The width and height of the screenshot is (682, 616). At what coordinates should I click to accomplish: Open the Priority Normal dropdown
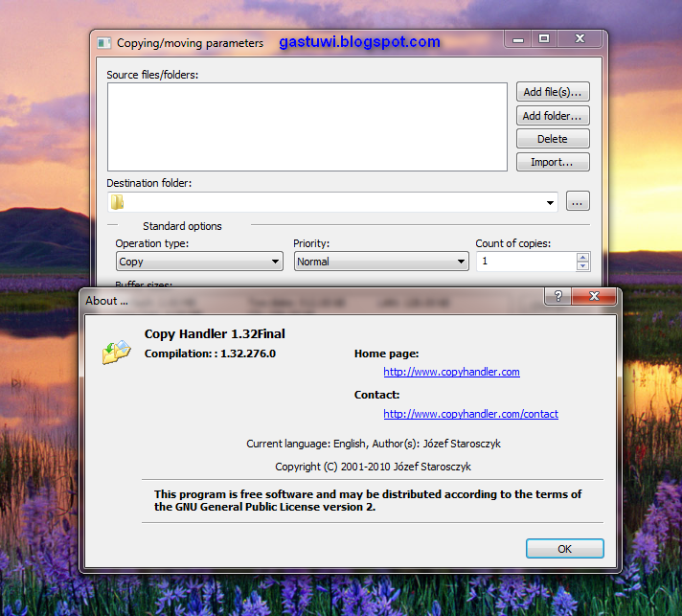(381, 262)
